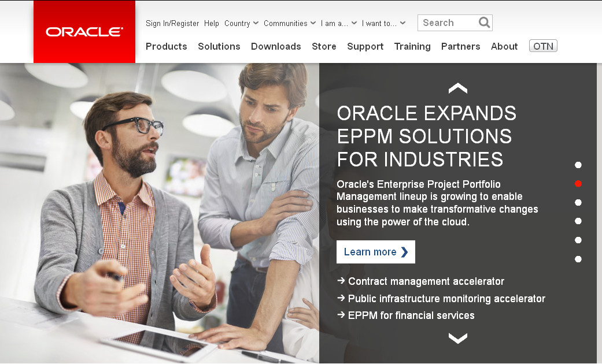This screenshot has height=364, width=602.
Task: Open the Downloads menu
Action: click(x=276, y=46)
